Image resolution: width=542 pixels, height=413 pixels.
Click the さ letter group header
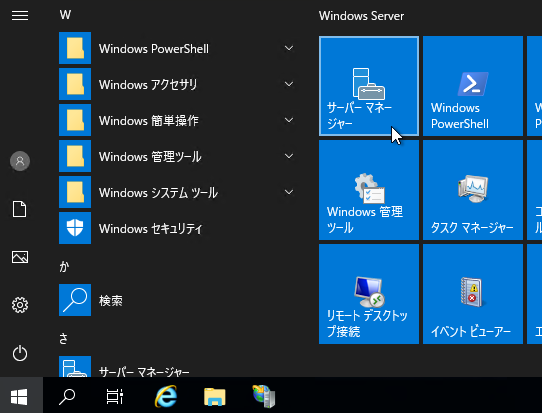tap(64, 339)
